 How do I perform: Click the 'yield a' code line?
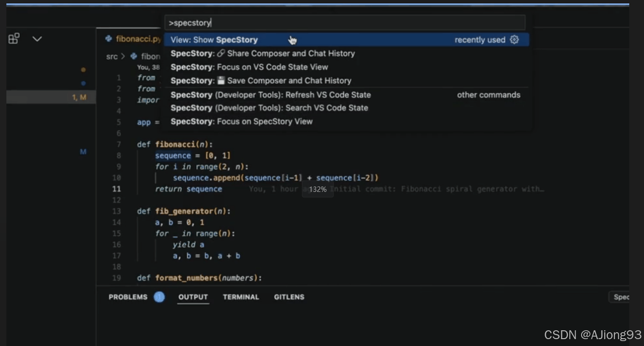(189, 244)
